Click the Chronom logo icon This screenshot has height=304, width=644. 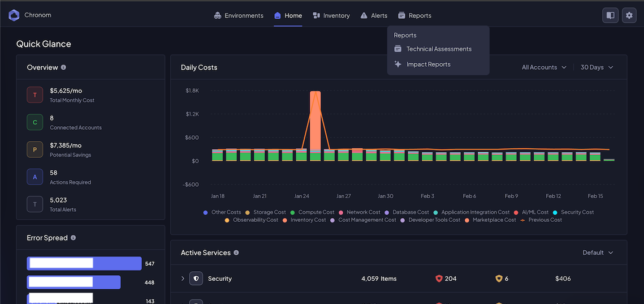click(14, 15)
